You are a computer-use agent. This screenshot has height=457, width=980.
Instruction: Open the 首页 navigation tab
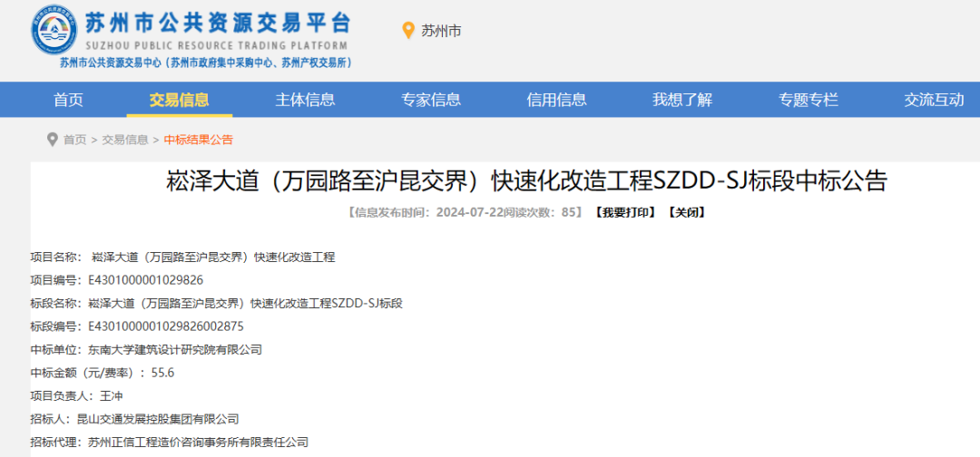tap(68, 100)
